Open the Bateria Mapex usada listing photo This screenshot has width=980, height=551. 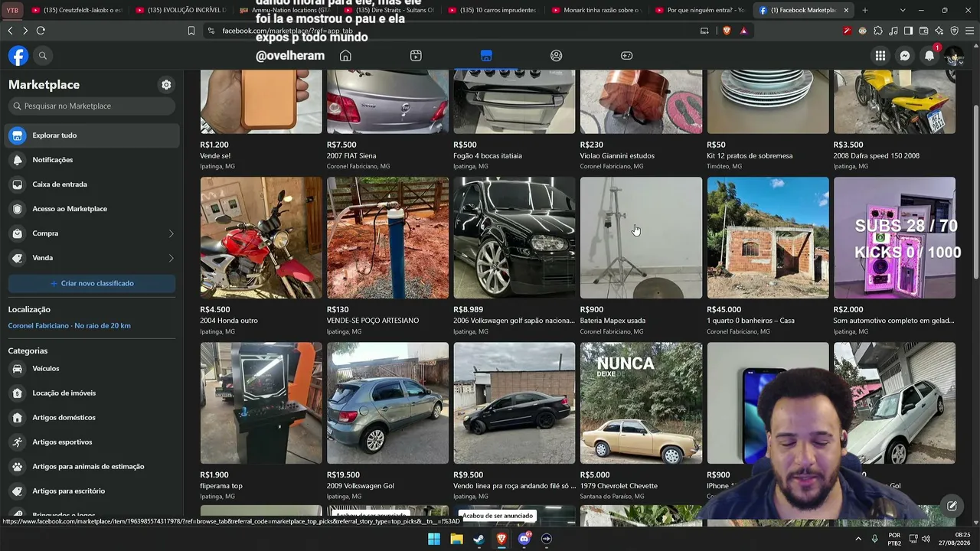click(x=641, y=238)
